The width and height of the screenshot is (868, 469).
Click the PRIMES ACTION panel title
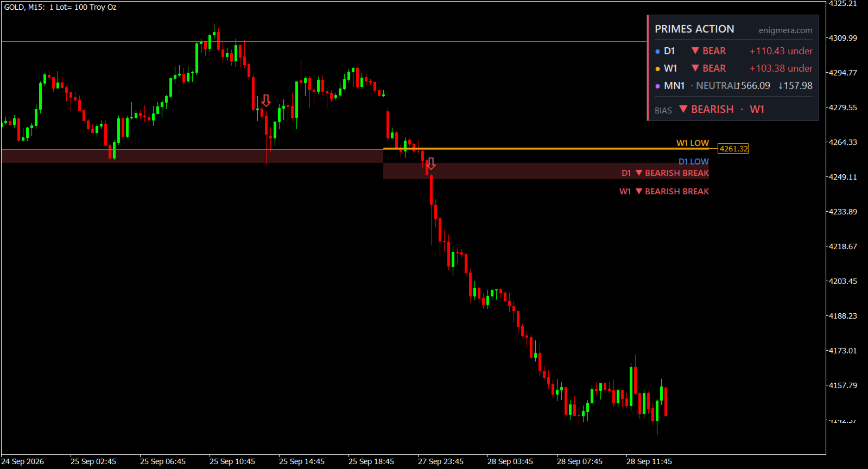[694, 29]
